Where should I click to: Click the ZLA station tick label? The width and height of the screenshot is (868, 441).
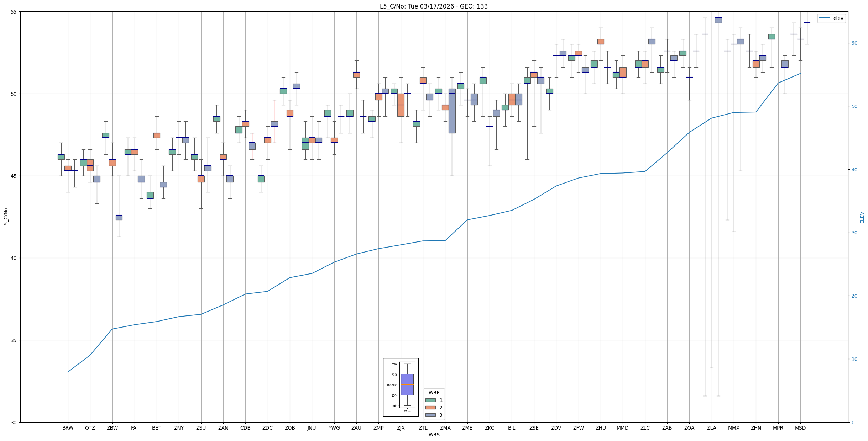click(x=711, y=428)
